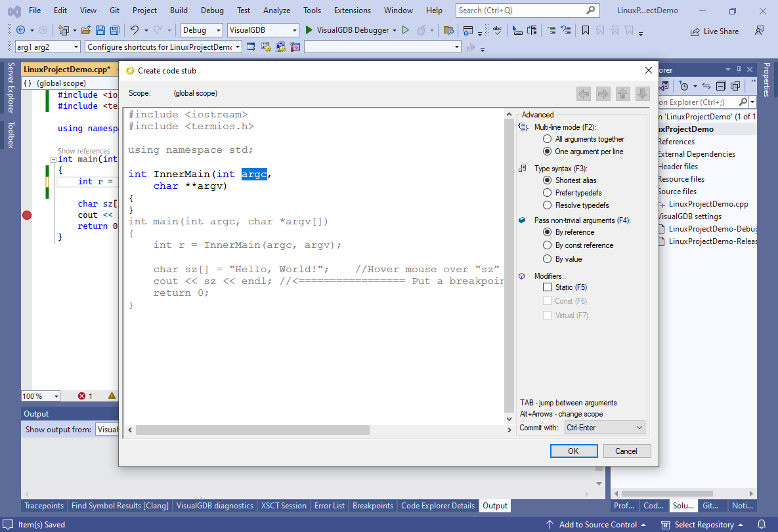Select LinuxProjectDemo.cpp in Solution Explorer

708,204
